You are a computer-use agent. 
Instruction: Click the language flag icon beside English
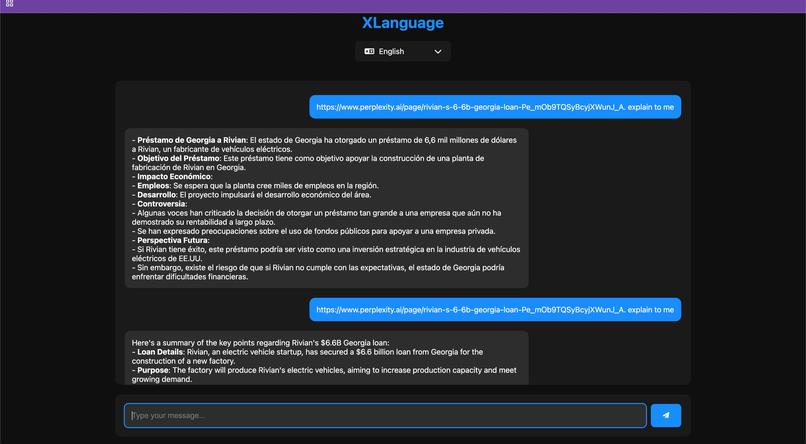pos(369,51)
